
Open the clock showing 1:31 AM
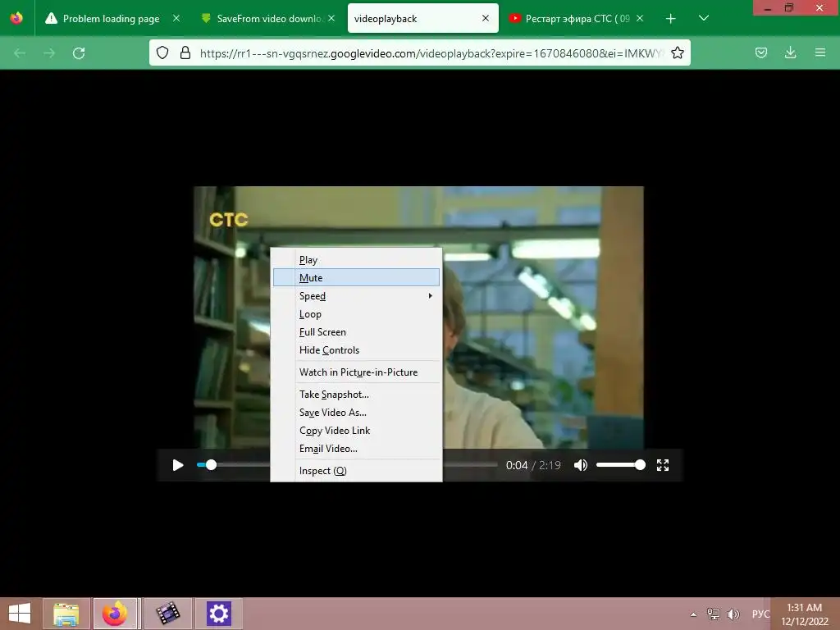tap(804, 614)
